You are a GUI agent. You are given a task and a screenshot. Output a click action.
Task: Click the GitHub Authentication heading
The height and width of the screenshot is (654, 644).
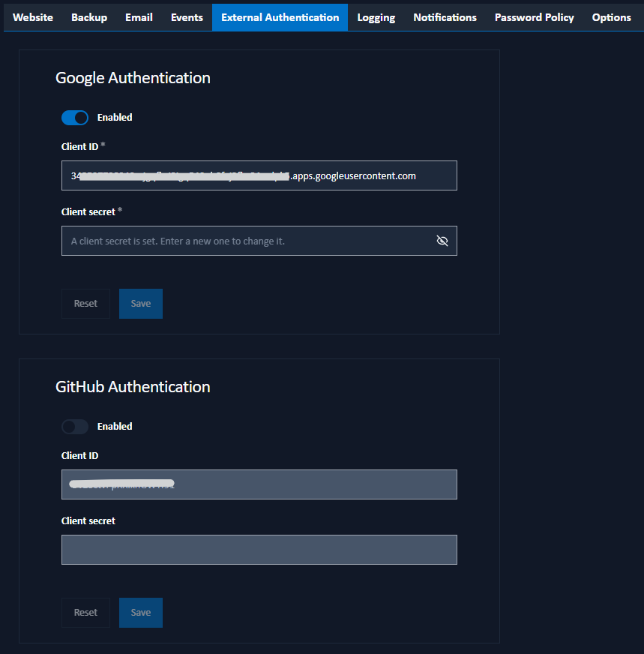(133, 387)
